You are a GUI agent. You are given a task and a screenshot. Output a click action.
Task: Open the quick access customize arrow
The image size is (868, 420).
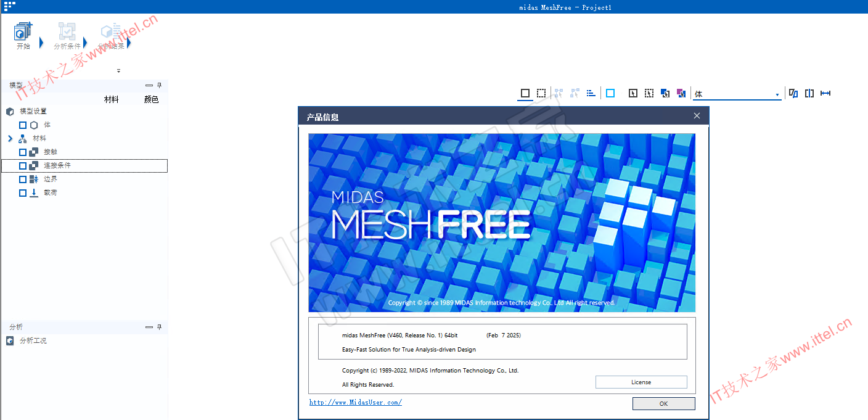click(x=118, y=71)
